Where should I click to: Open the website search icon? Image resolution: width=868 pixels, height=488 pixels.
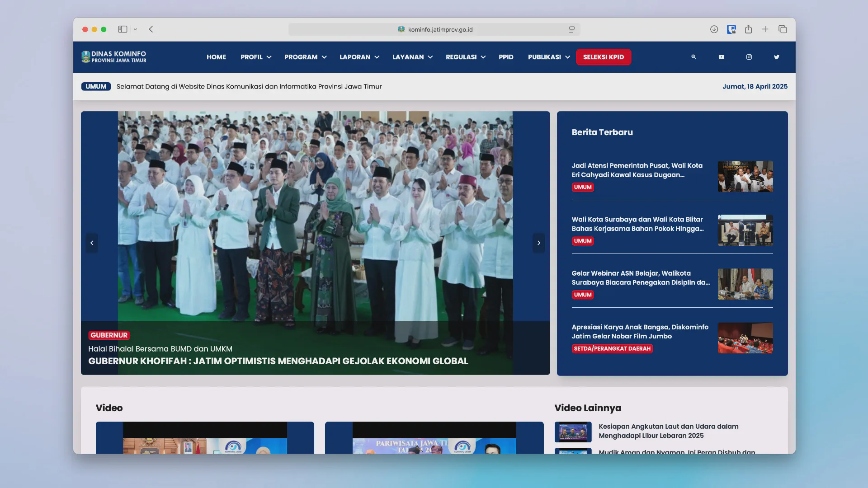point(693,57)
